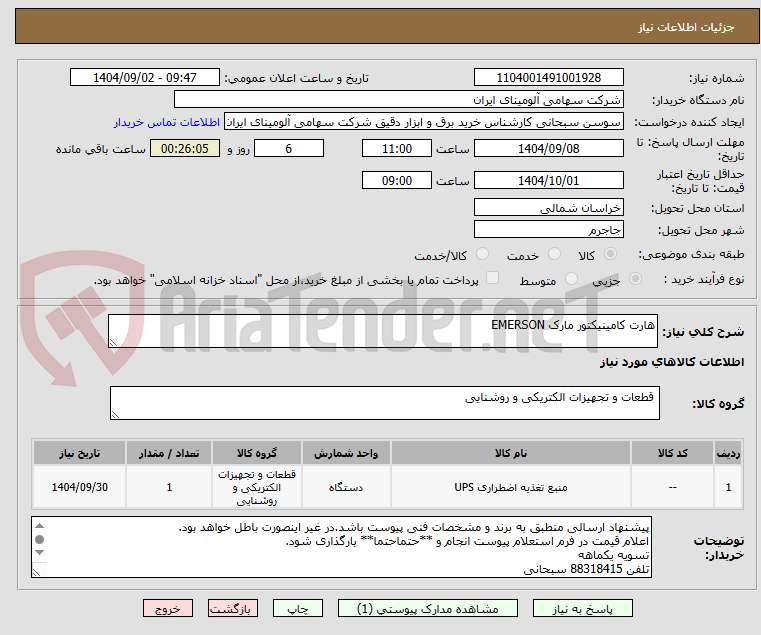Click the چاپ print button

[x=298, y=608]
